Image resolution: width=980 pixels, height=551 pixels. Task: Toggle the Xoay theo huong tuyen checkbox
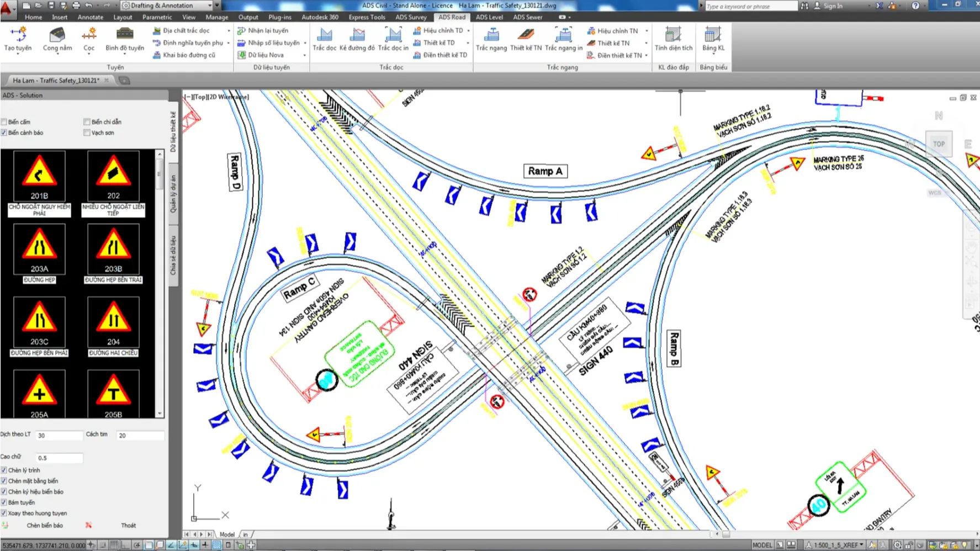[x=4, y=513]
